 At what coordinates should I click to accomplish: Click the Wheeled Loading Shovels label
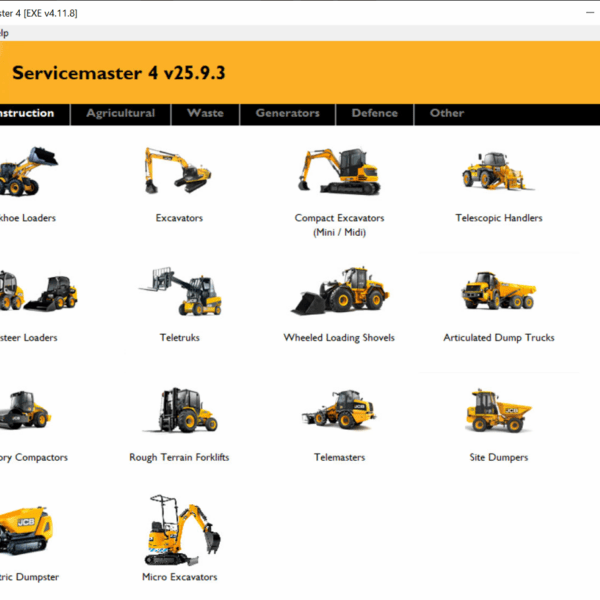pyautogui.click(x=339, y=338)
